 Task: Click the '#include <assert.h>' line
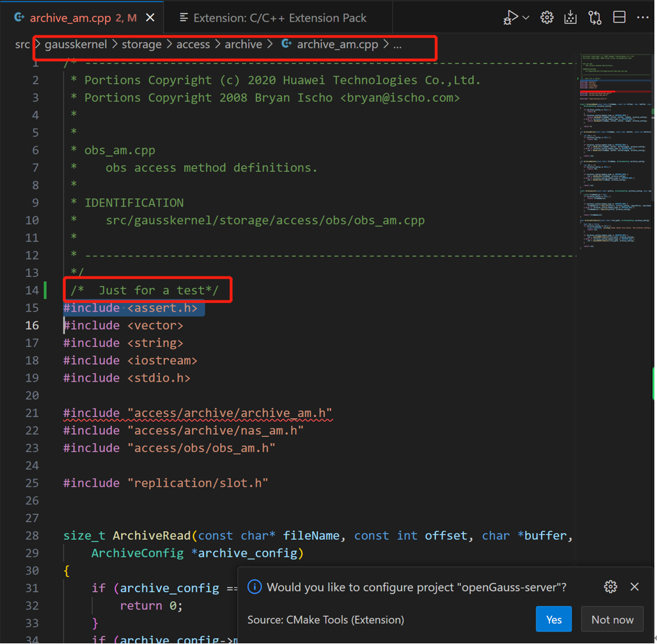tap(130, 308)
